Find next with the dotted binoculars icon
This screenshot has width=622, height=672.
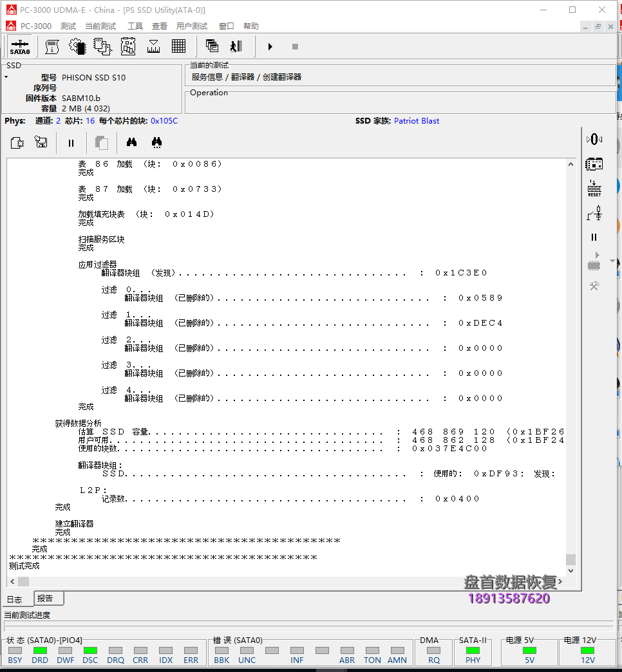157,143
